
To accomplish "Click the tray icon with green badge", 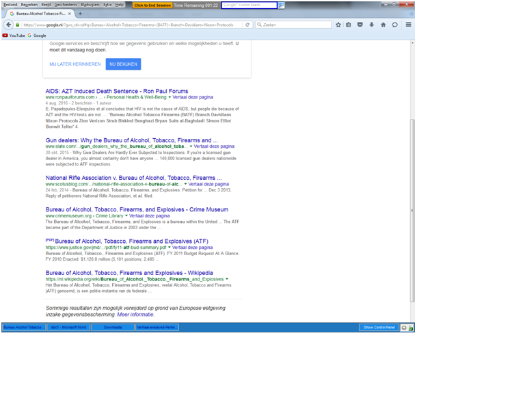I will pyautogui.click(x=411, y=328).
